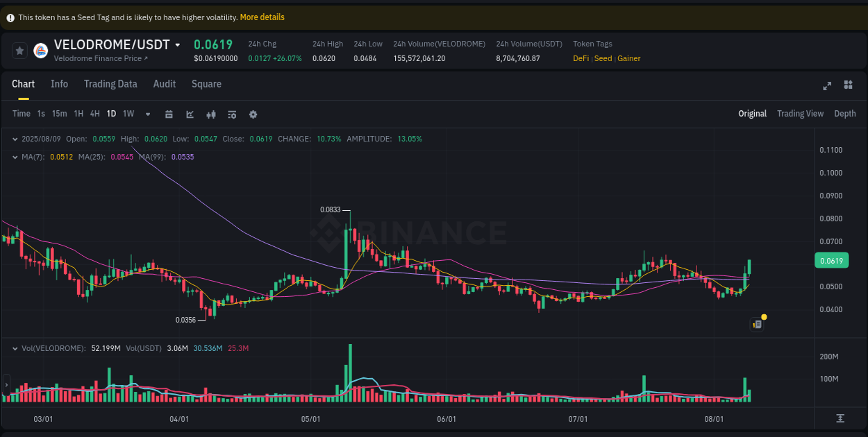This screenshot has height=437, width=868.
Task: Click the chart screenshot icon near the candles
Action: (757, 324)
